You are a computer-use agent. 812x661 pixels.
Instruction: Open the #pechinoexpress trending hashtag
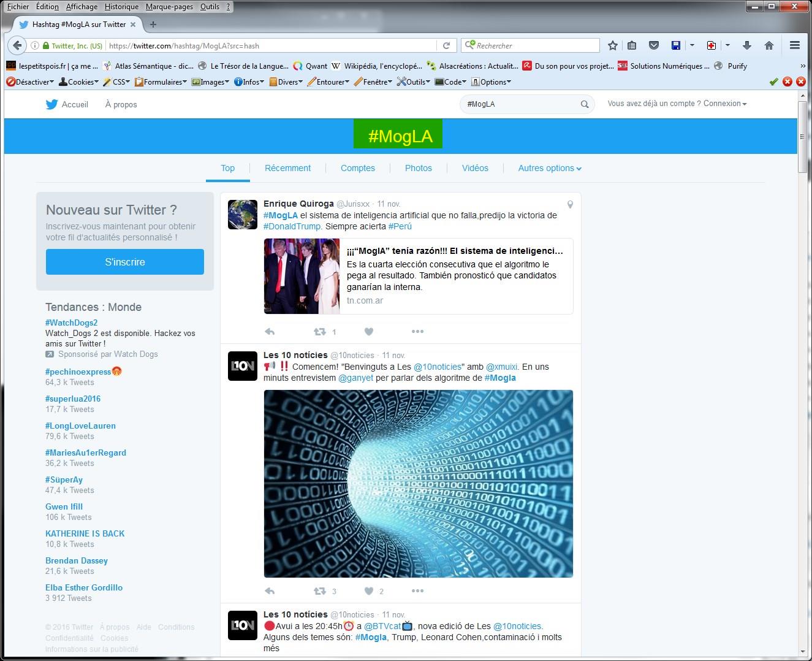(x=78, y=372)
